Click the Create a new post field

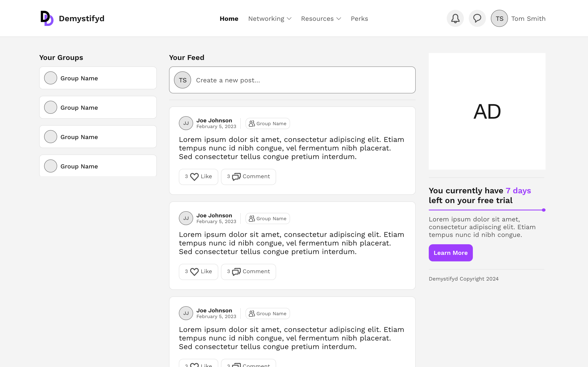point(292,80)
